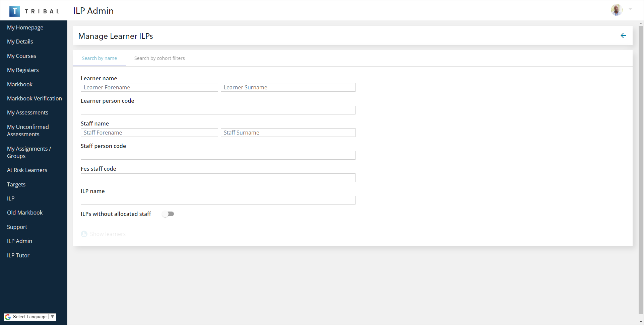Image resolution: width=644 pixels, height=325 pixels.
Task: Click the Show learners button
Action: tap(108, 234)
